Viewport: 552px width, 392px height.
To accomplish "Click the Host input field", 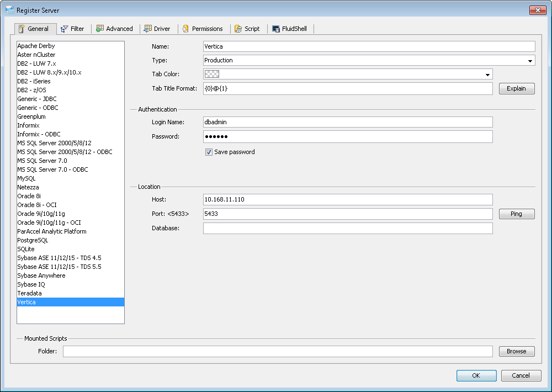I will (348, 199).
